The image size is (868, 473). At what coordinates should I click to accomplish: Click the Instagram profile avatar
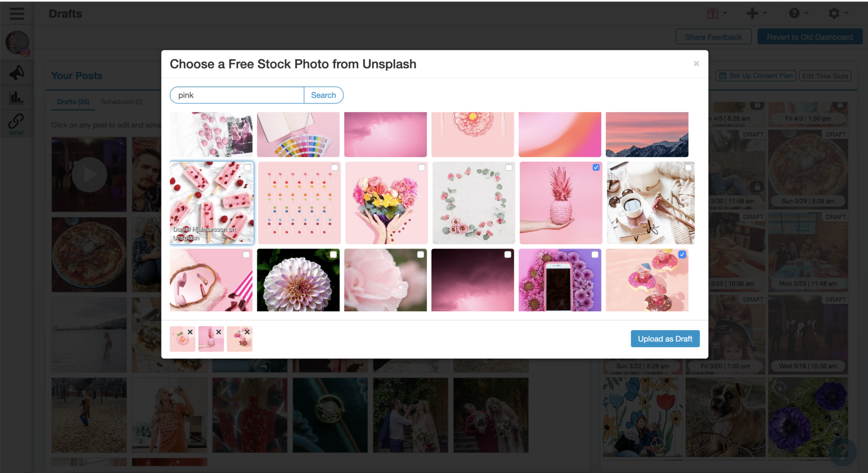click(17, 43)
